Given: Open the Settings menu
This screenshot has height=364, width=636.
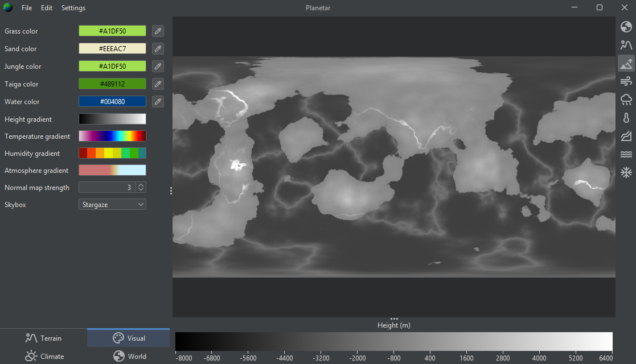Looking at the screenshot, I should click(73, 8).
